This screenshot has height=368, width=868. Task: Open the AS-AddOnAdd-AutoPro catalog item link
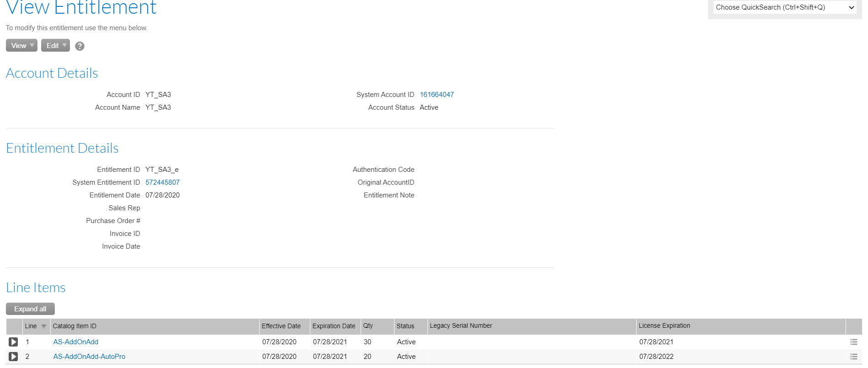tap(89, 357)
